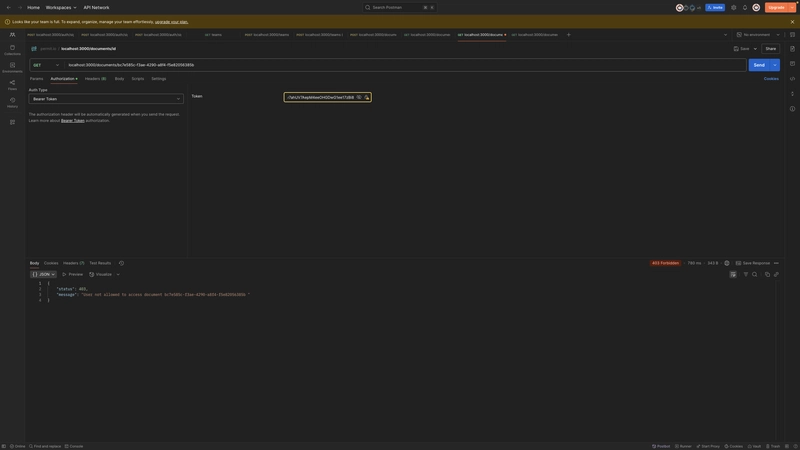Open the GET method dropdown
Image resolution: width=800 pixels, height=450 pixels.
click(x=46, y=65)
